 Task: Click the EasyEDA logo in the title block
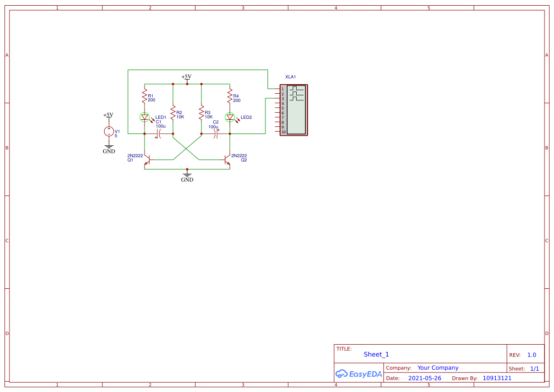coord(358,374)
